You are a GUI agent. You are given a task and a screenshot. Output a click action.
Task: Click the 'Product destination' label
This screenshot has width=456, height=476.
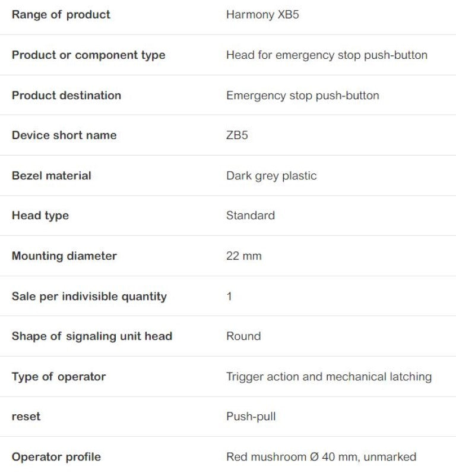[66, 95]
